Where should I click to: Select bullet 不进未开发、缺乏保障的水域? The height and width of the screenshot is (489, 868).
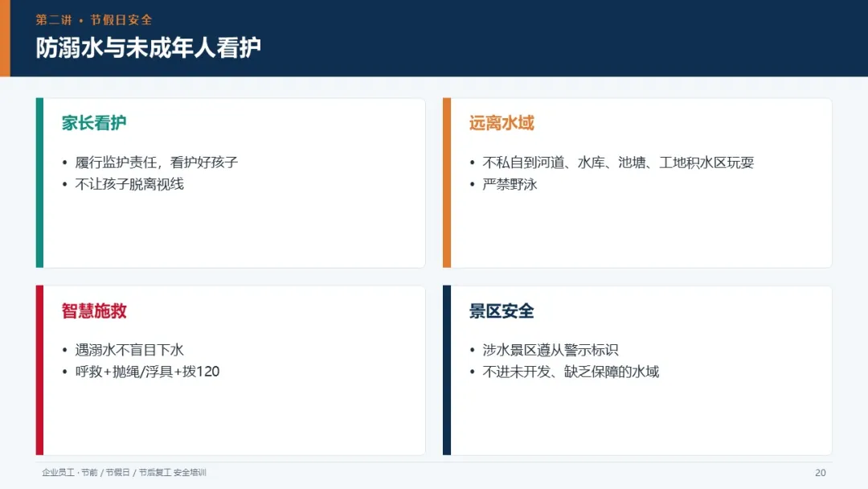571,372
